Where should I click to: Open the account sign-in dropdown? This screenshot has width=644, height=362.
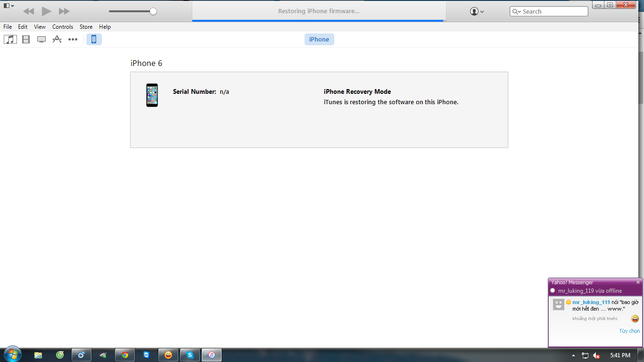(477, 11)
